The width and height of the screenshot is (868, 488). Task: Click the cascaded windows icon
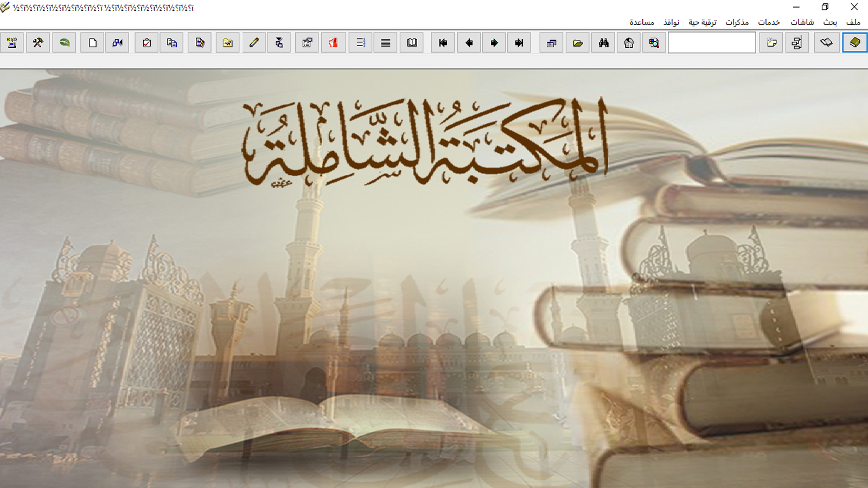point(552,42)
